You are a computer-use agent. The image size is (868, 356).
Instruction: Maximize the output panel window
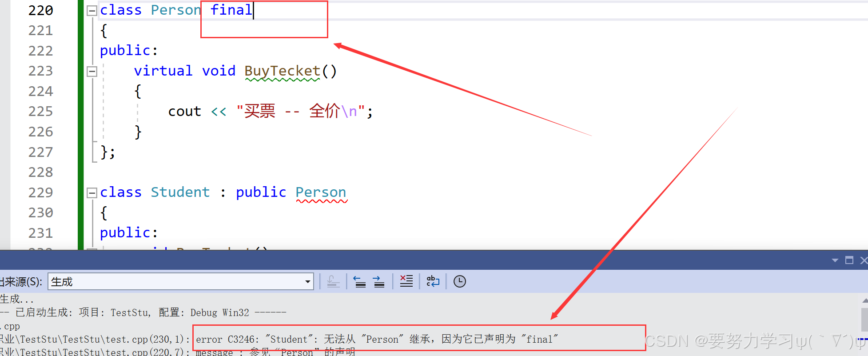click(849, 260)
